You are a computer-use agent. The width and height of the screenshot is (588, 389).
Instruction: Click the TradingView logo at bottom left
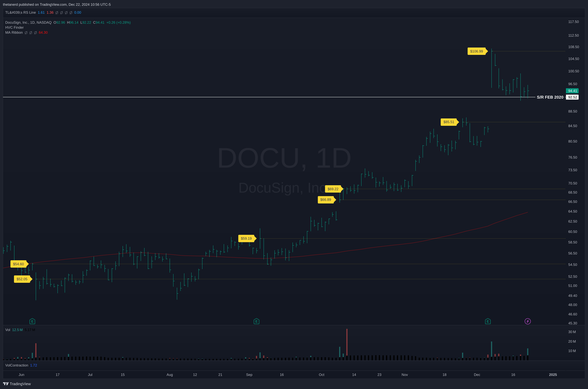pos(17,384)
